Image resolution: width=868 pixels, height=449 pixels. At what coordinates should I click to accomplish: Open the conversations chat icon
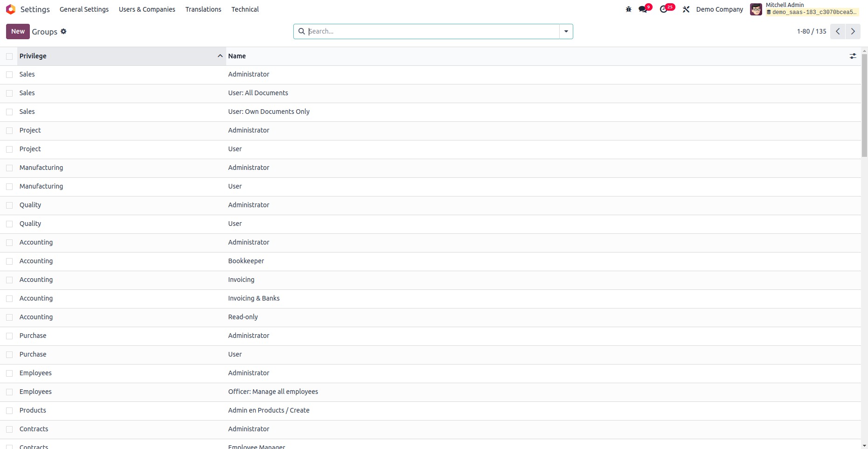pos(643,9)
